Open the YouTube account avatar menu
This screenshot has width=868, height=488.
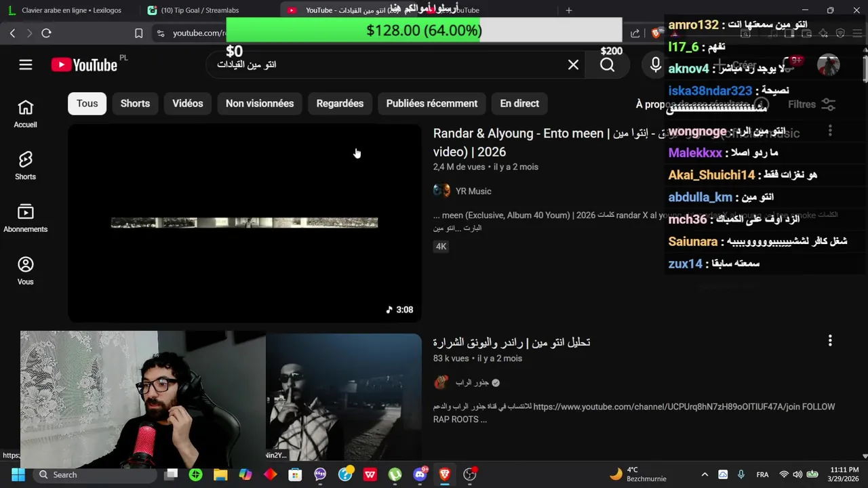828,65
